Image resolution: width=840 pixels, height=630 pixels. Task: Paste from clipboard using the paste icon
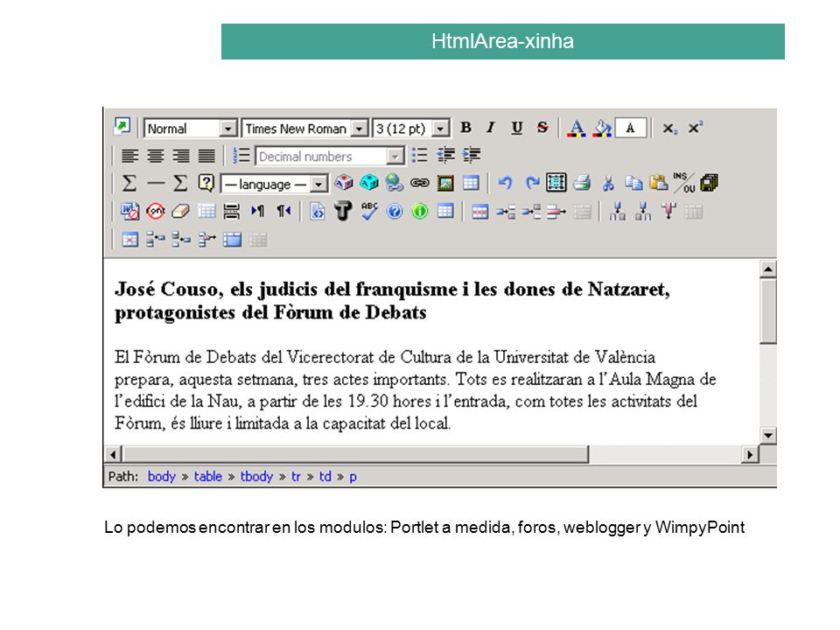tap(658, 183)
